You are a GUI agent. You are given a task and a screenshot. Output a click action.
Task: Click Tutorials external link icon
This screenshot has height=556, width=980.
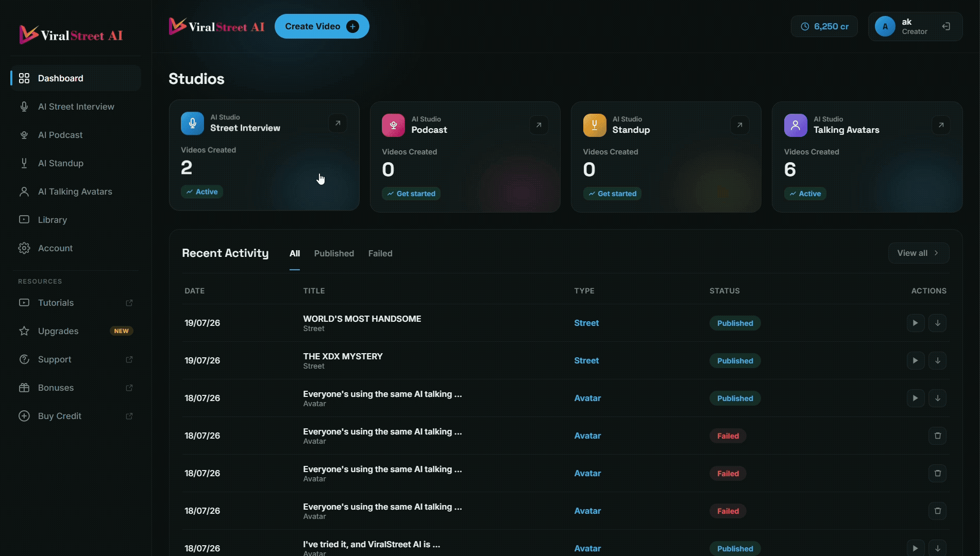[x=129, y=303]
